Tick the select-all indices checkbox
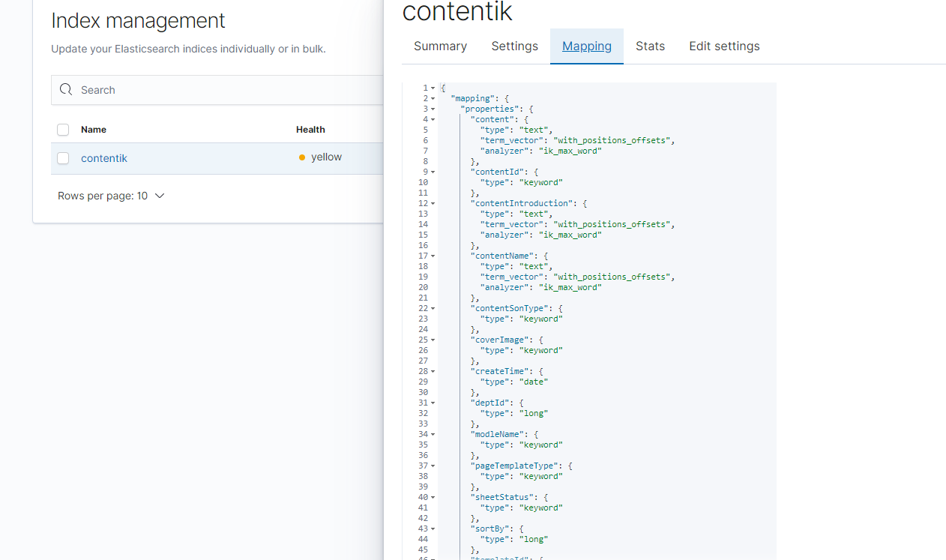 tap(63, 130)
